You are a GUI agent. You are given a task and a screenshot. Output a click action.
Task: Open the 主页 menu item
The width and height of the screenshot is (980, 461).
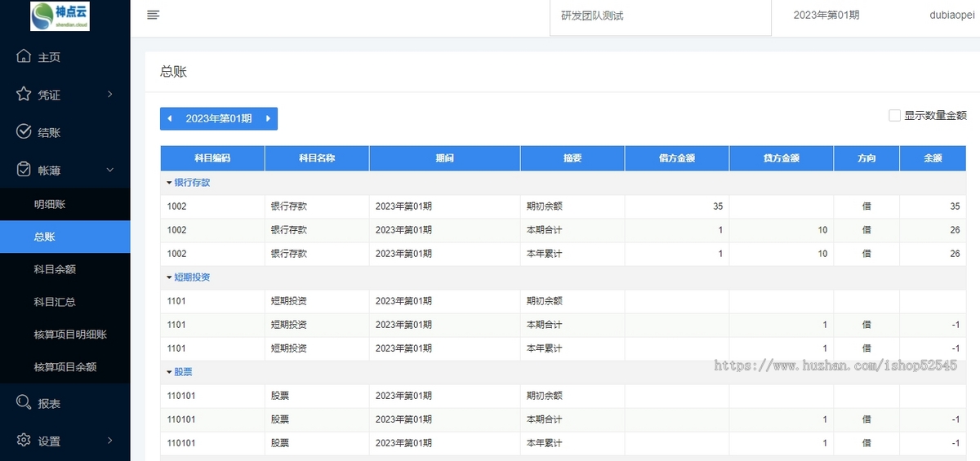[x=65, y=56]
